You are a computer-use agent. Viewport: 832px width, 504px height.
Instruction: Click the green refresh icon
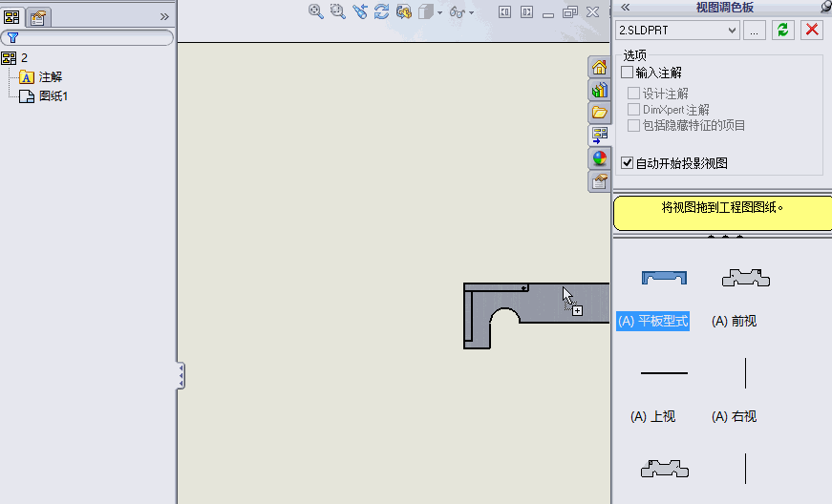(x=782, y=30)
